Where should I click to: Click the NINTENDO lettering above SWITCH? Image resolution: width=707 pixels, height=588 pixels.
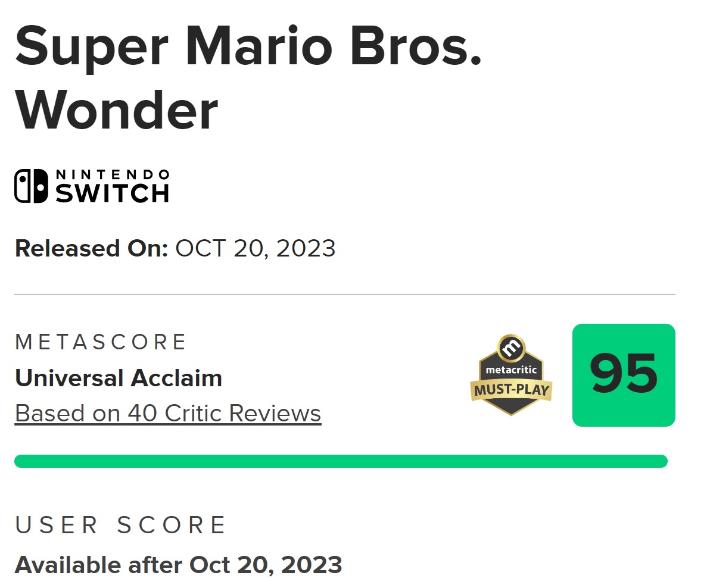(112, 174)
